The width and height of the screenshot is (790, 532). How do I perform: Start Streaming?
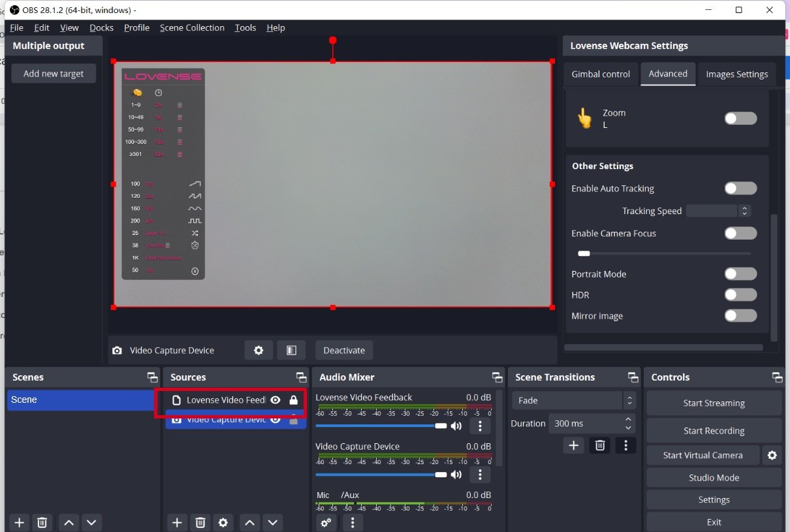[714, 403]
